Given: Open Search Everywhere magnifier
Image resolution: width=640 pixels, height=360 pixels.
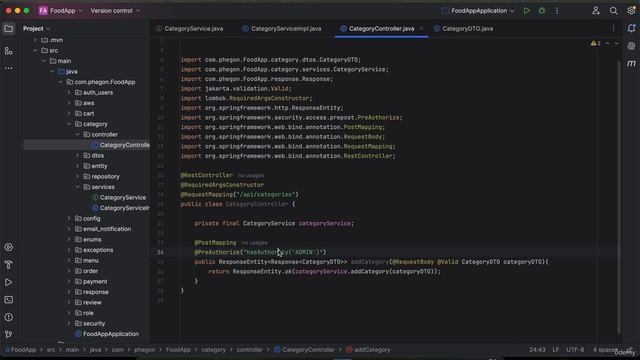Looking at the screenshot, I should click(x=613, y=11).
